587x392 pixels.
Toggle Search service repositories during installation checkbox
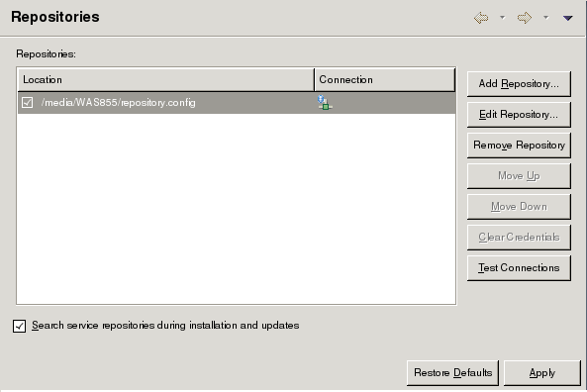pyautogui.click(x=19, y=326)
